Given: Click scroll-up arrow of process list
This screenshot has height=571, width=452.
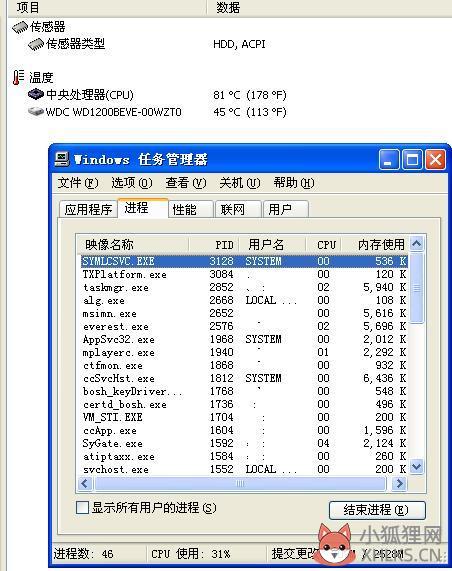Looking at the screenshot, I should (416, 243).
